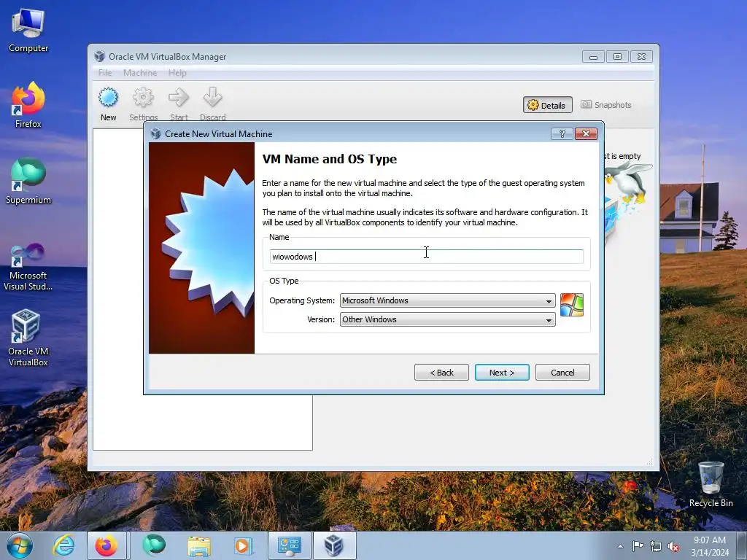747x560 pixels.
Task: Proceed with the Next > button
Action: coord(502,373)
